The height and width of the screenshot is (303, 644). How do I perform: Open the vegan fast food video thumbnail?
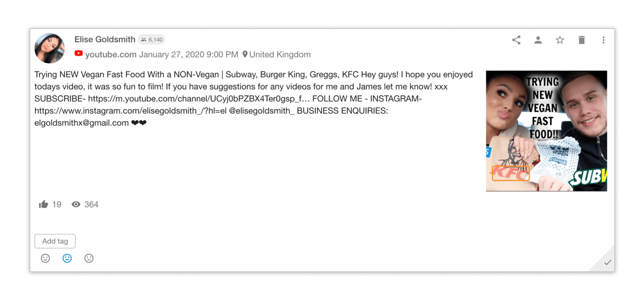click(x=546, y=131)
